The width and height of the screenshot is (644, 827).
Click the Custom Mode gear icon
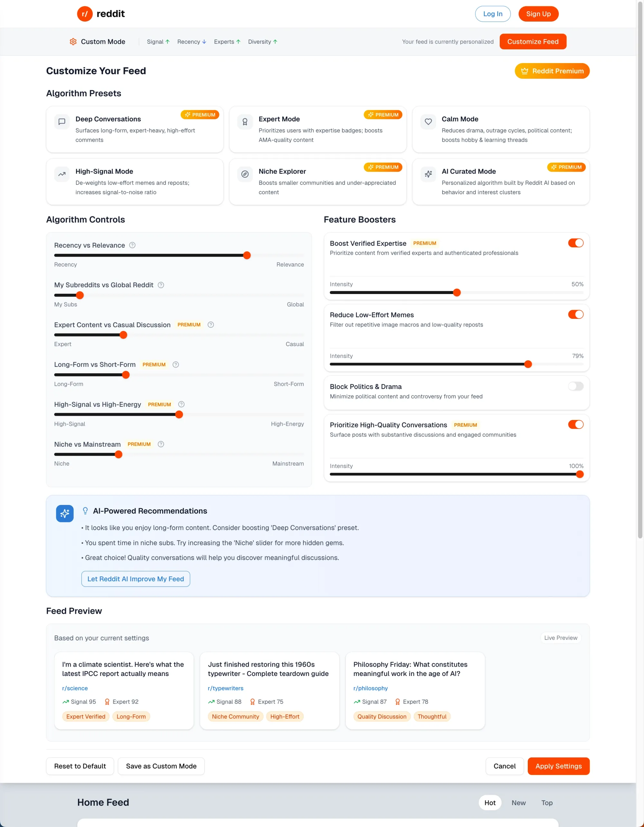pos(73,42)
